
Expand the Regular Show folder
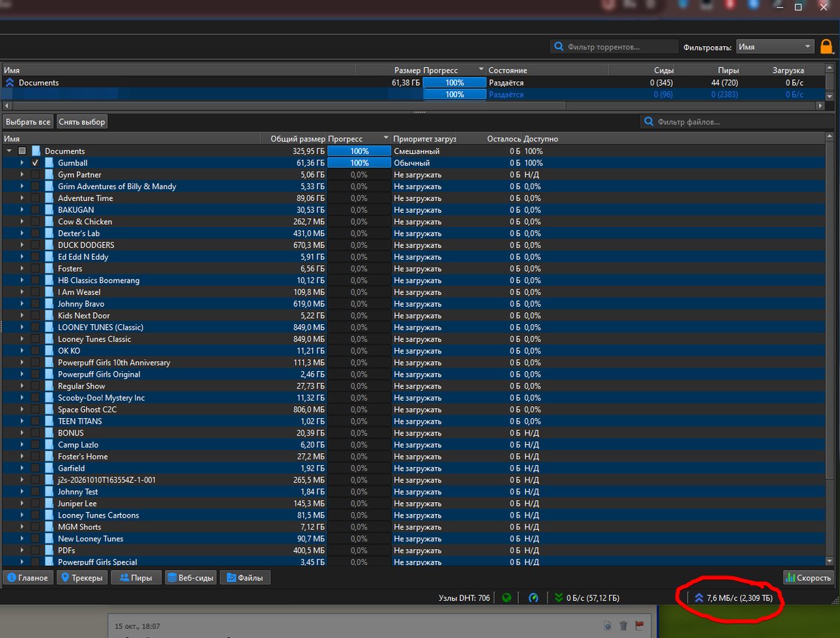coord(22,386)
